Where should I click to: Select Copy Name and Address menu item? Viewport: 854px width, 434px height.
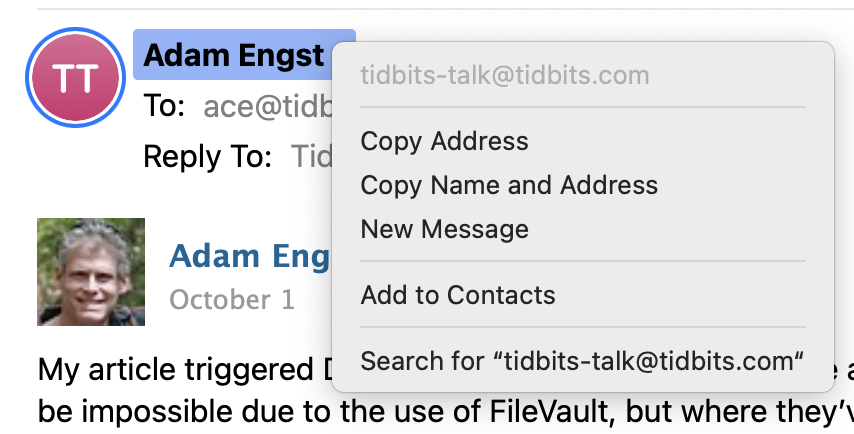[x=509, y=185]
